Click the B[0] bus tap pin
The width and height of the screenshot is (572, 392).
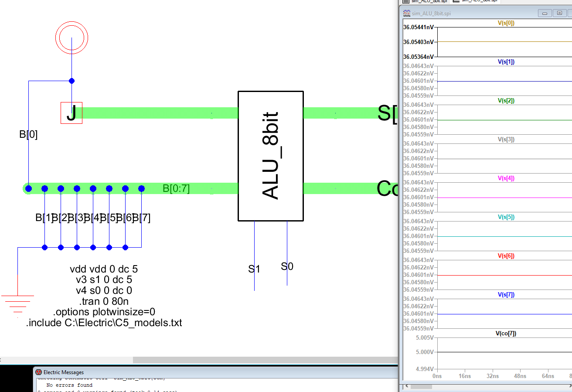point(28,188)
